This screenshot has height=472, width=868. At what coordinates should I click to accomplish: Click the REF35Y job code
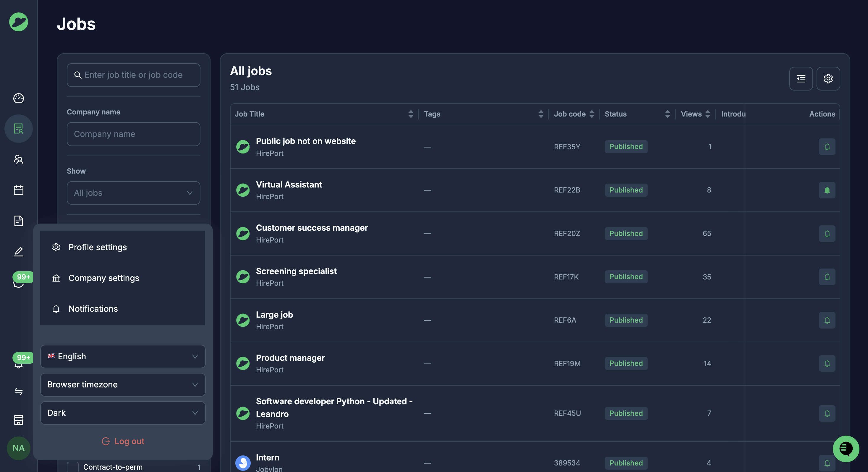coord(567,147)
